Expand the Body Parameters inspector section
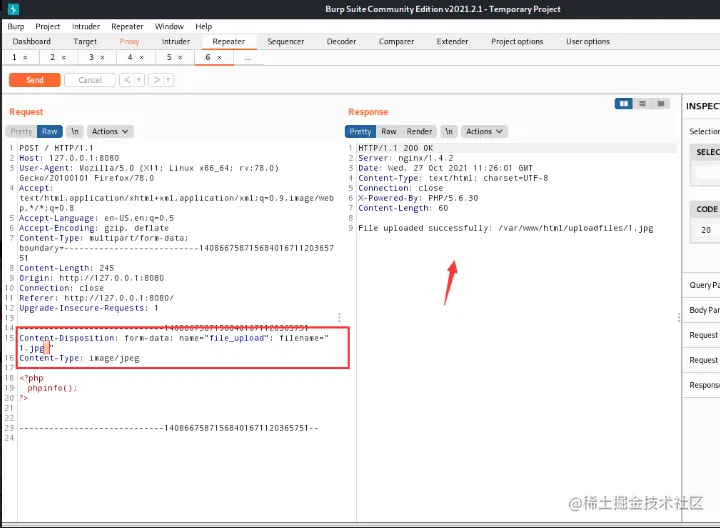This screenshot has height=528, width=720. [703, 310]
